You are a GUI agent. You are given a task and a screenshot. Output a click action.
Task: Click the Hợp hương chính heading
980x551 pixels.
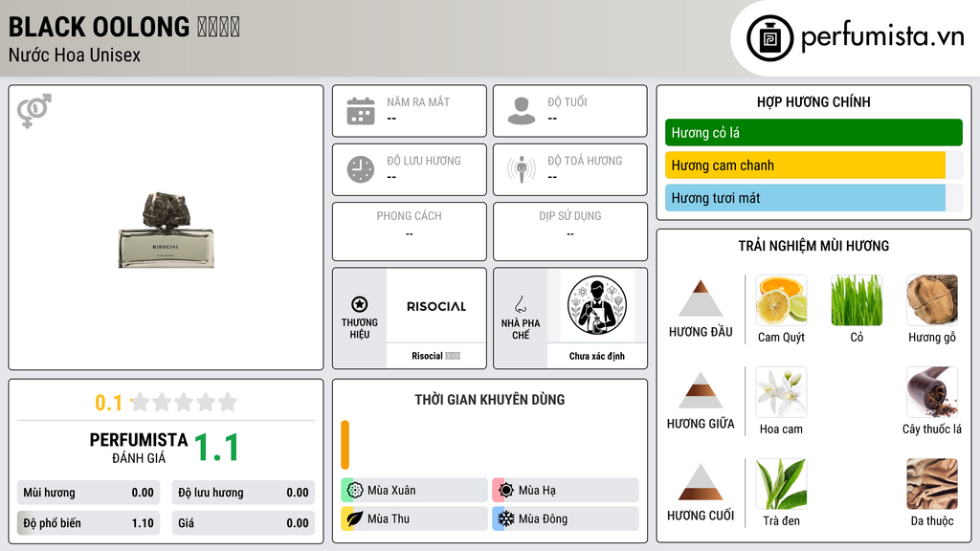(813, 101)
